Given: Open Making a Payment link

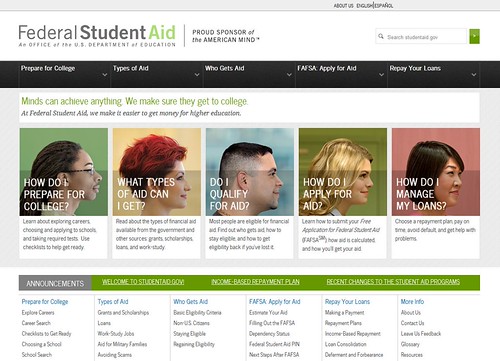Looking at the screenshot, I should (345, 313).
